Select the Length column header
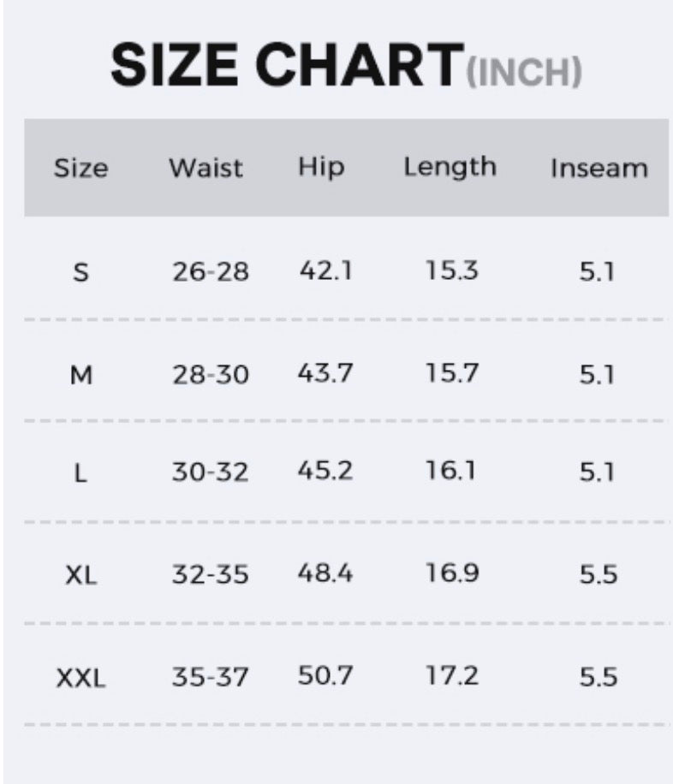 coord(450,167)
